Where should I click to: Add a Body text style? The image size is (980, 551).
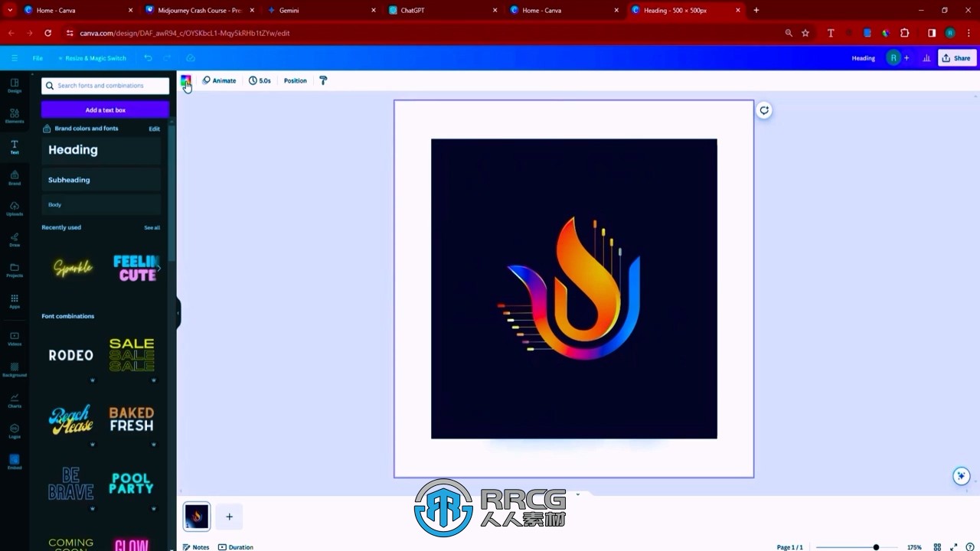101,204
